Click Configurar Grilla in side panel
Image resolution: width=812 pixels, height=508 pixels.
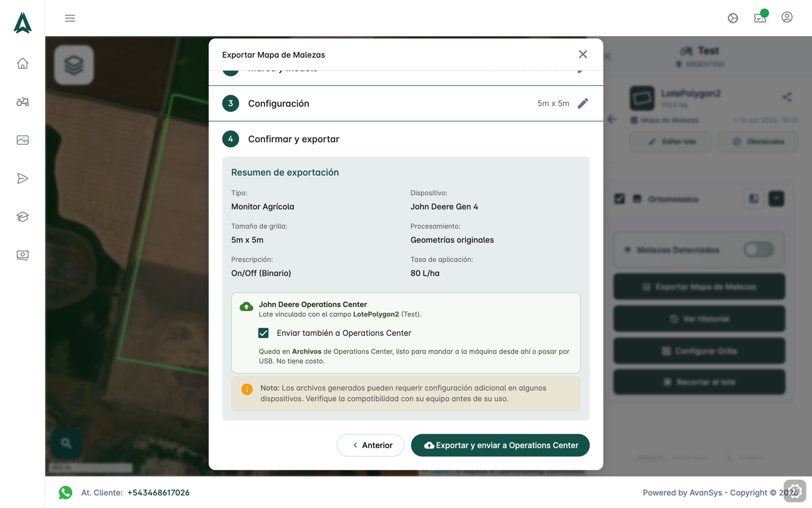(x=699, y=351)
